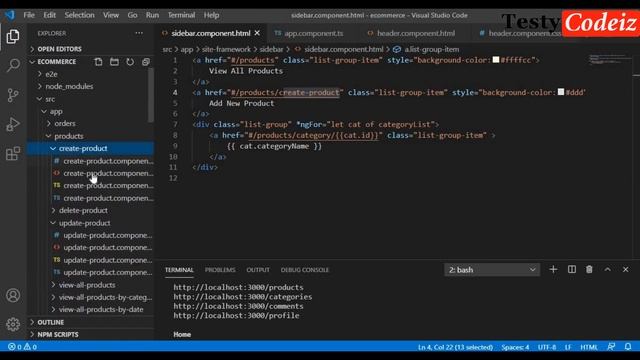Click a.list-group-item breadcrumb symbol
Viewport: 640px width, 360px height.
click(x=431, y=49)
